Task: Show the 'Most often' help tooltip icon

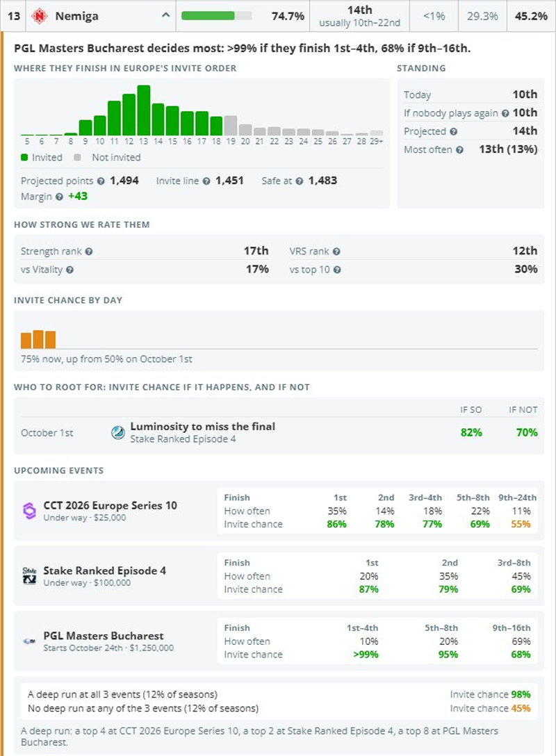Action: click(459, 150)
